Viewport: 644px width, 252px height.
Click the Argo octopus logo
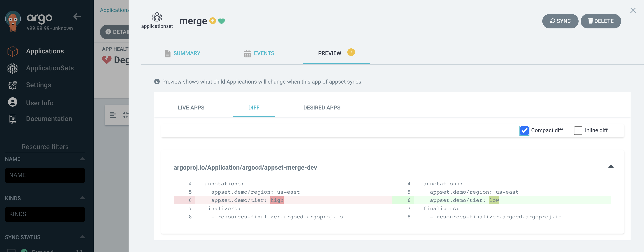tap(13, 21)
